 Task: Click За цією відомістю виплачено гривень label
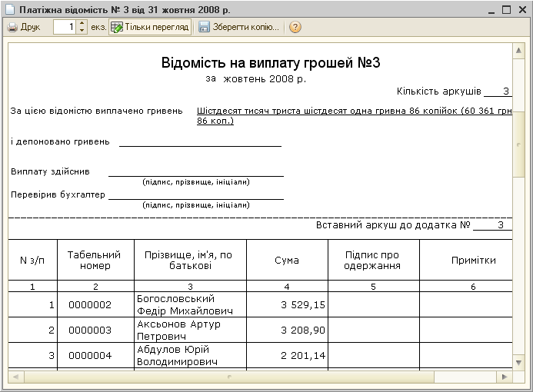coord(97,111)
